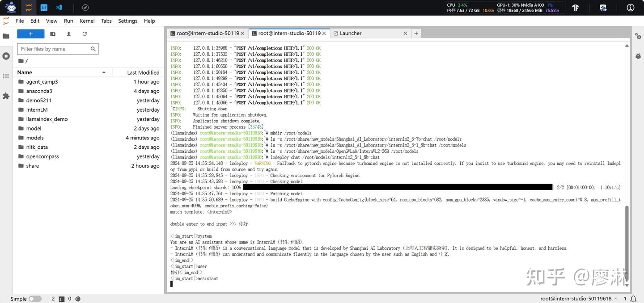Select the llamaindex_demo folder
644x303 pixels.
point(89,119)
